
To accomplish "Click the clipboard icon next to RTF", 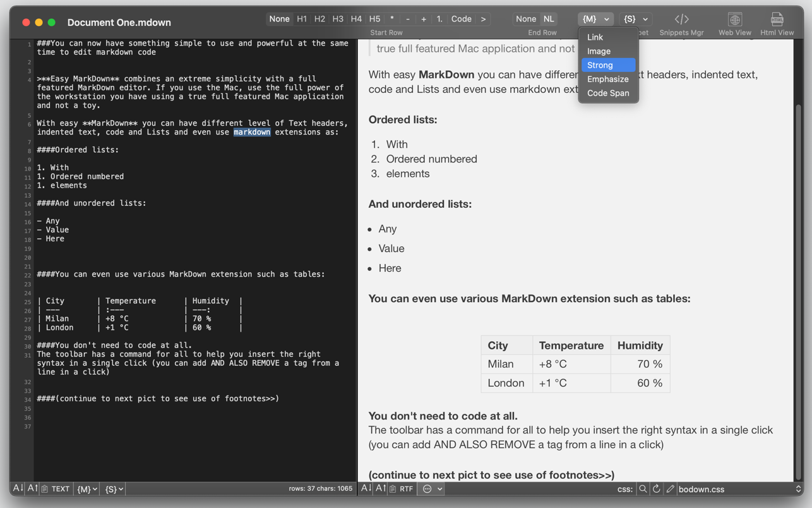I will click(x=393, y=489).
